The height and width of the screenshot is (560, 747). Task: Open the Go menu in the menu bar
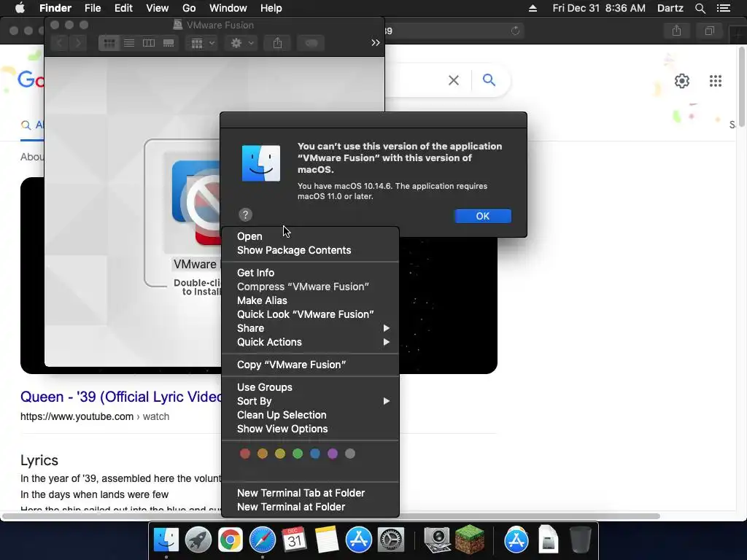[x=189, y=8]
